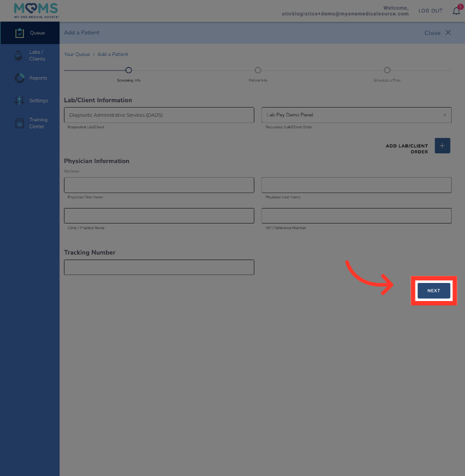465x476 pixels.
Task: Click the Reports chart icon
Action: (x=19, y=78)
